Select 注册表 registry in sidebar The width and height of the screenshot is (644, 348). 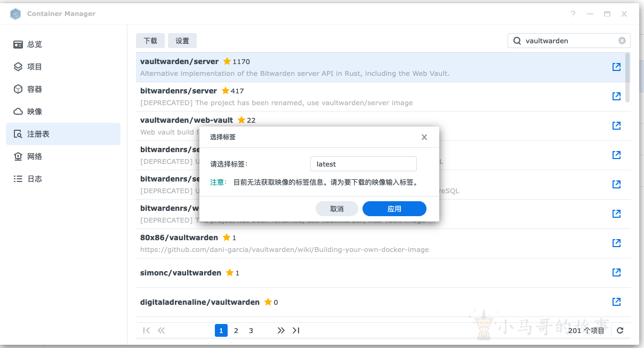(x=63, y=134)
